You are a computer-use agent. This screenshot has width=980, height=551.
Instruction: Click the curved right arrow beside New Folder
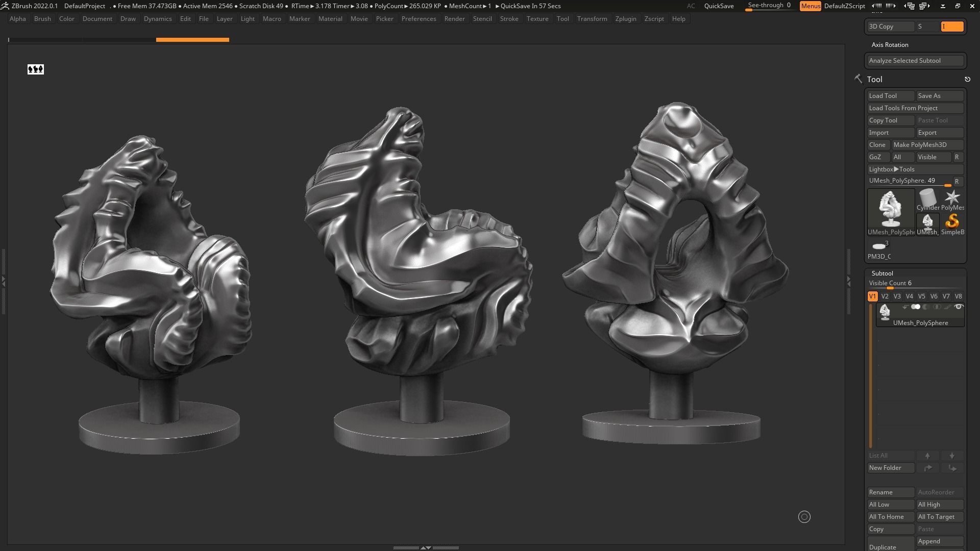927,468
